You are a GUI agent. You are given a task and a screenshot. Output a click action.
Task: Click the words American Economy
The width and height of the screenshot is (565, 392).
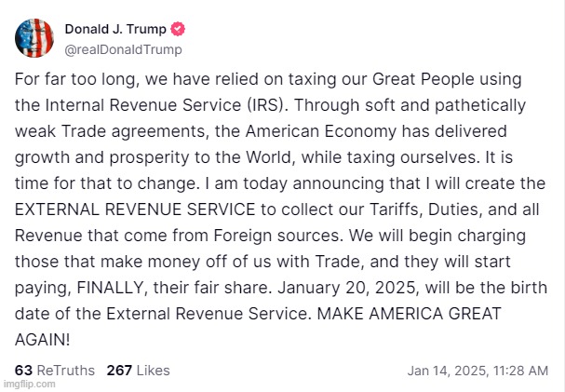coord(321,131)
